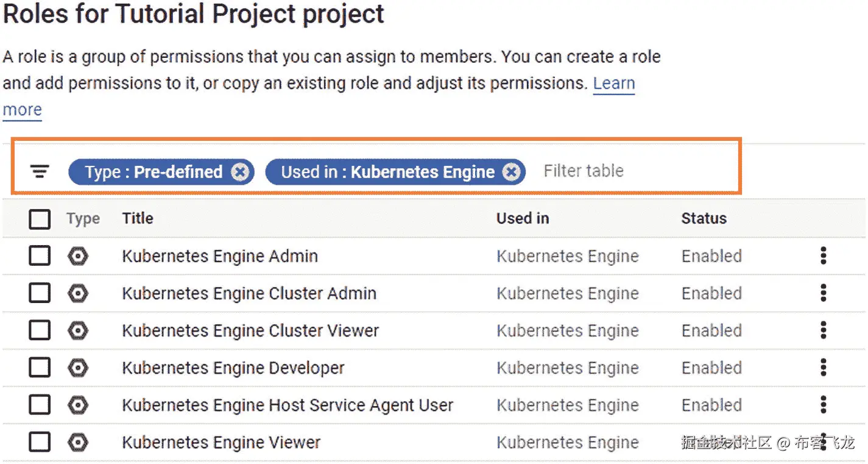This screenshot has height=464, width=868.
Task: Open the Kubernetes Engine Host Service Agent User role
Action: point(288,405)
